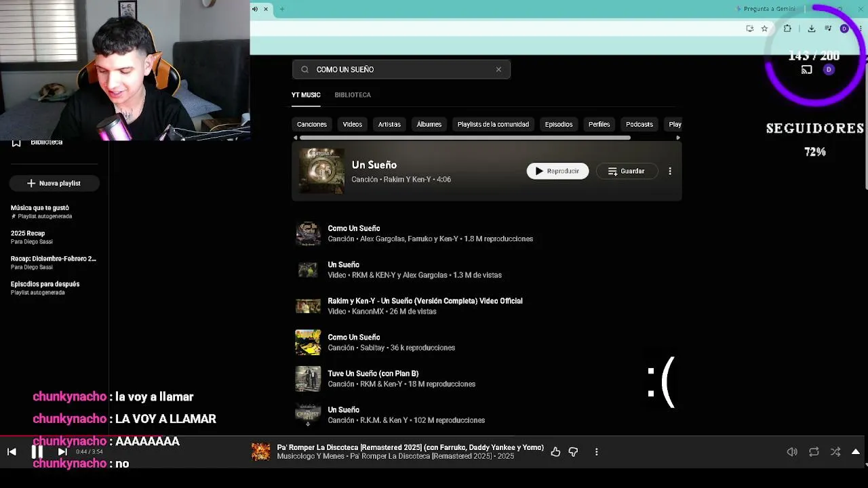Like the currently playing song
868x488 pixels.
(x=555, y=451)
